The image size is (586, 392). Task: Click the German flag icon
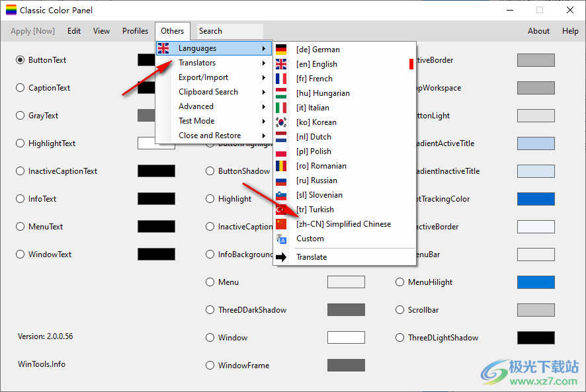click(x=281, y=50)
